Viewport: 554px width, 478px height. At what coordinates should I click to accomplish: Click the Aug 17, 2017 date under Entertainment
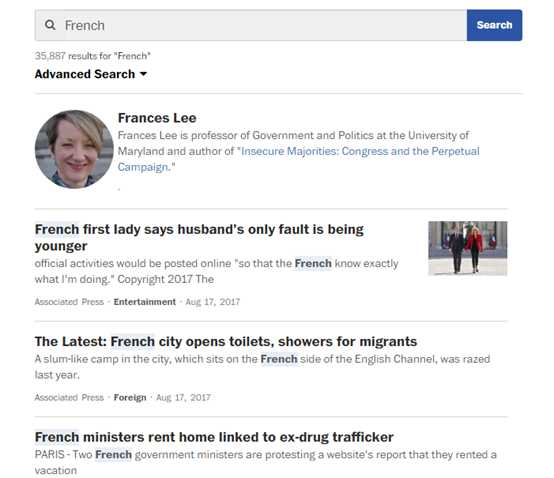213,302
